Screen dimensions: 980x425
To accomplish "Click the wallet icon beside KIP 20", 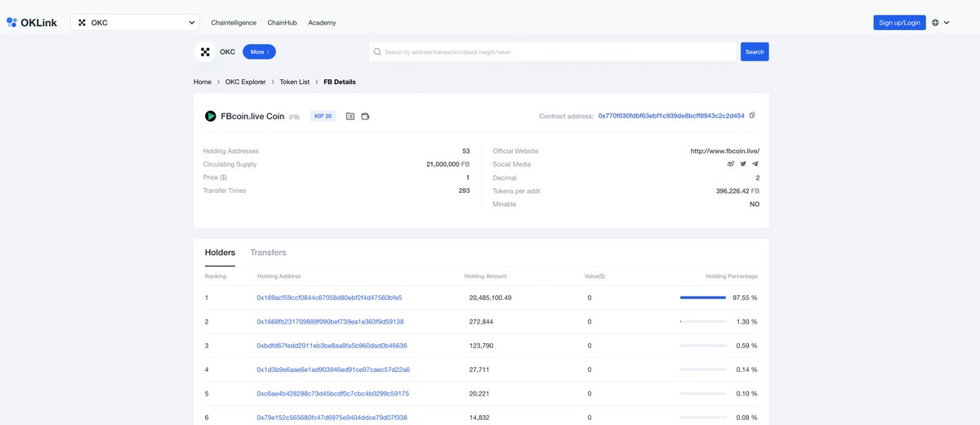I will click(x=365, y=116).
